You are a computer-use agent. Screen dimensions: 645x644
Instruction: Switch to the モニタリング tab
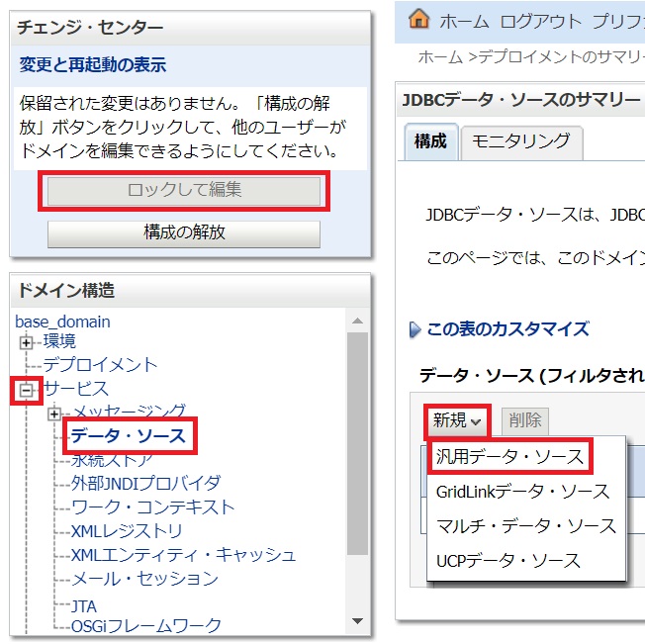point(519,141)
